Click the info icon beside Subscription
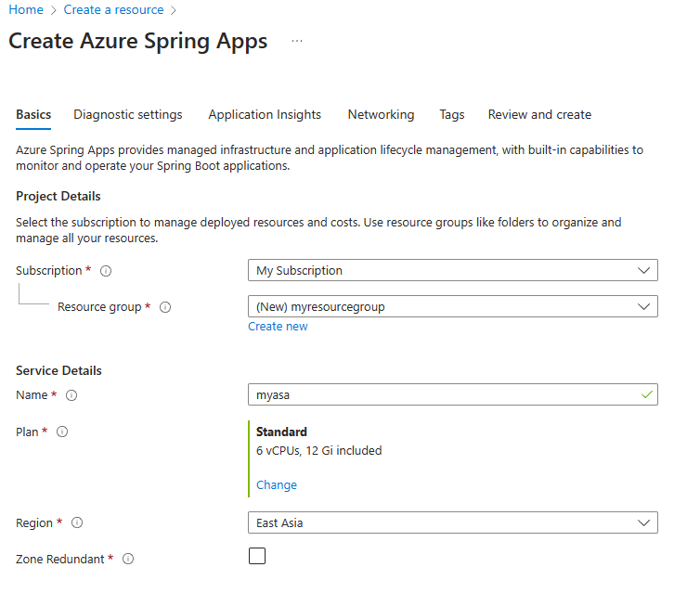The width and height of the screenshot is (700, 606). (x=106, y=271)
